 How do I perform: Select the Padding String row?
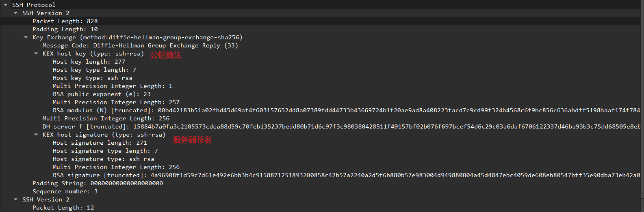pos(98,183)
